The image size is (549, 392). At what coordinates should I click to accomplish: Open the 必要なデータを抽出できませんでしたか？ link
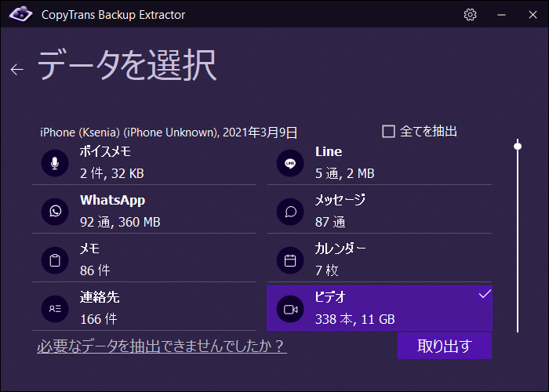[162, 347]
